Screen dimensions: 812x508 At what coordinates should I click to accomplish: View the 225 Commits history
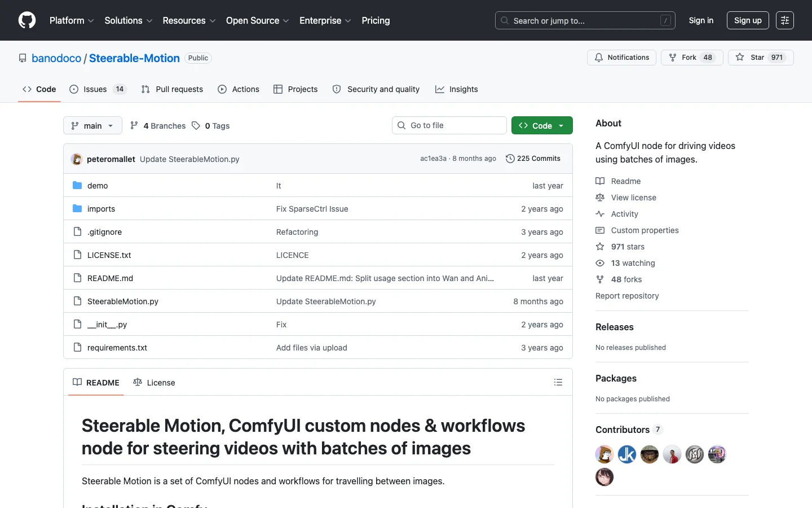(533, 159)
